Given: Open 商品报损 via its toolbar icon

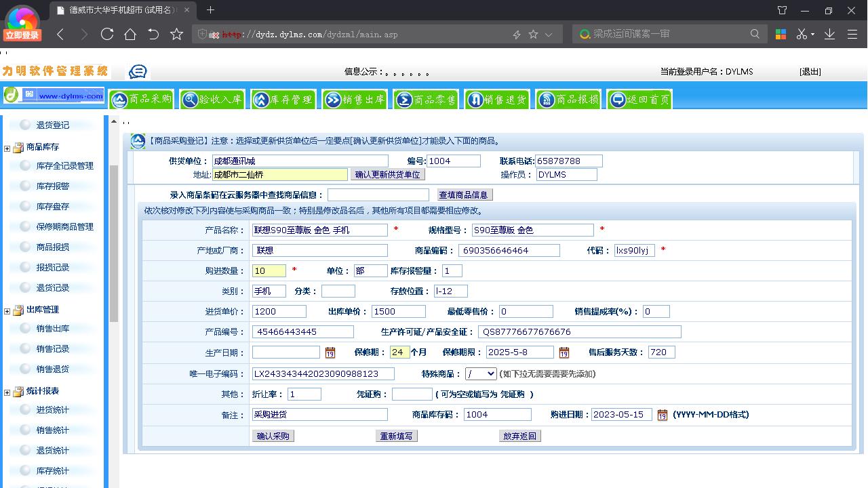Looking at the screenshot, I should click(x=568, y=98).
